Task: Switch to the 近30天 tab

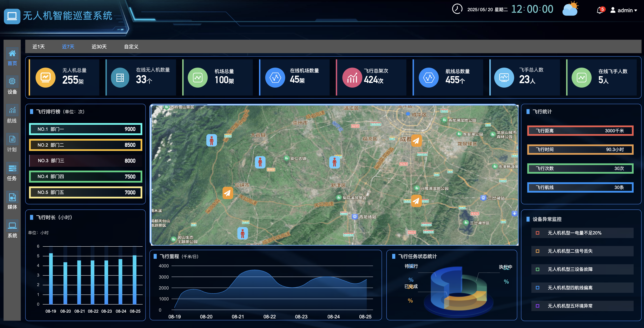Action: click(99, 47)
